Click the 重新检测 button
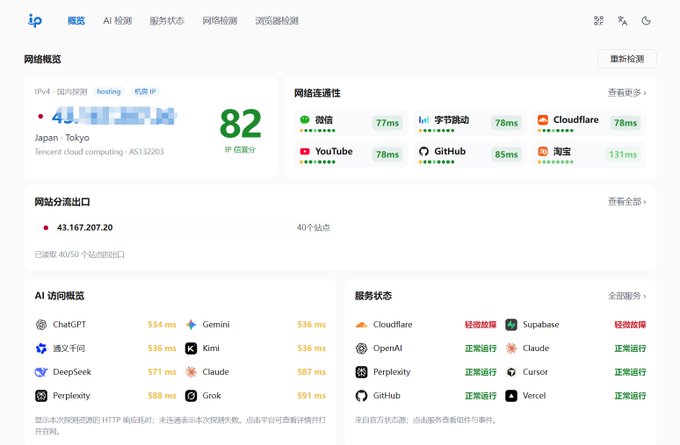The image size is (680, 445). tap(627, 59)
